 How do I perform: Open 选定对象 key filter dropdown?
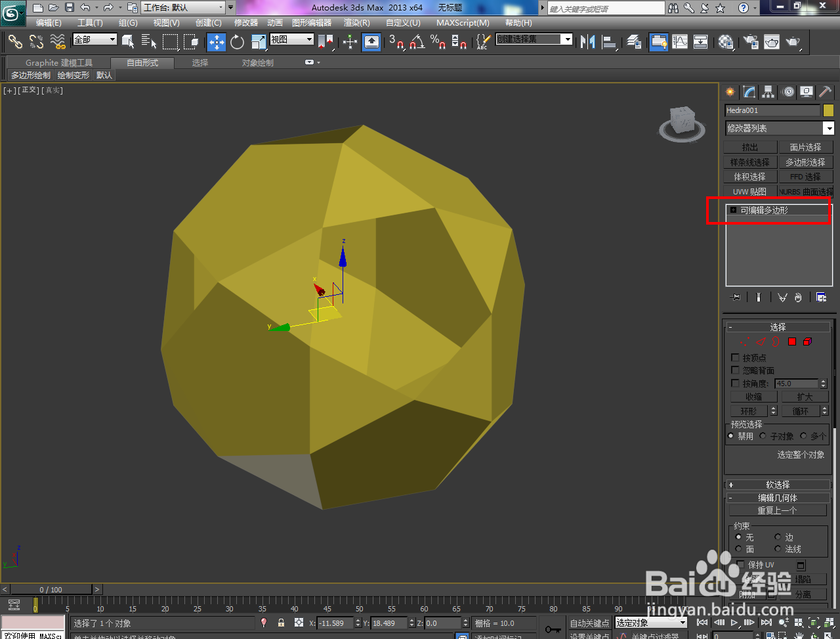[x=651, y=623]
